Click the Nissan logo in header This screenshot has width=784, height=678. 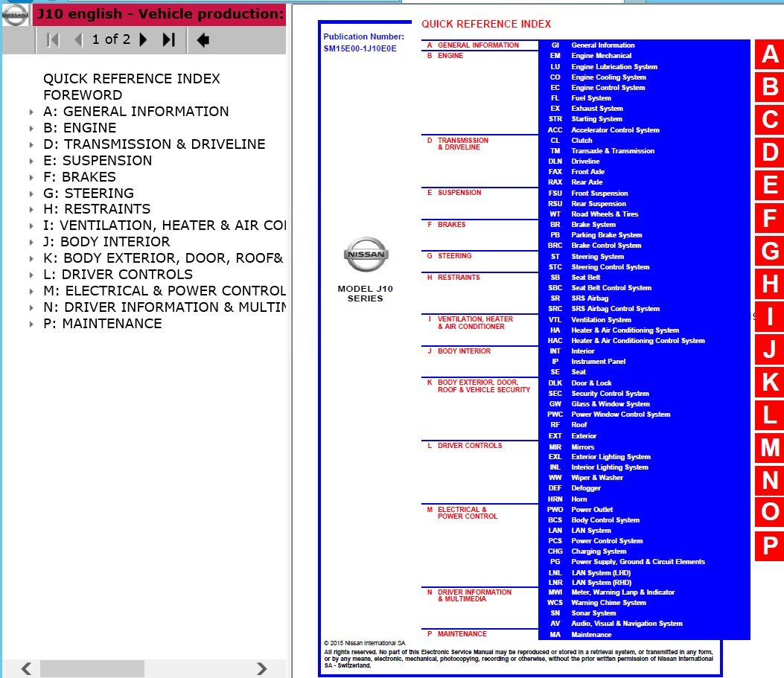coord(16,15)
